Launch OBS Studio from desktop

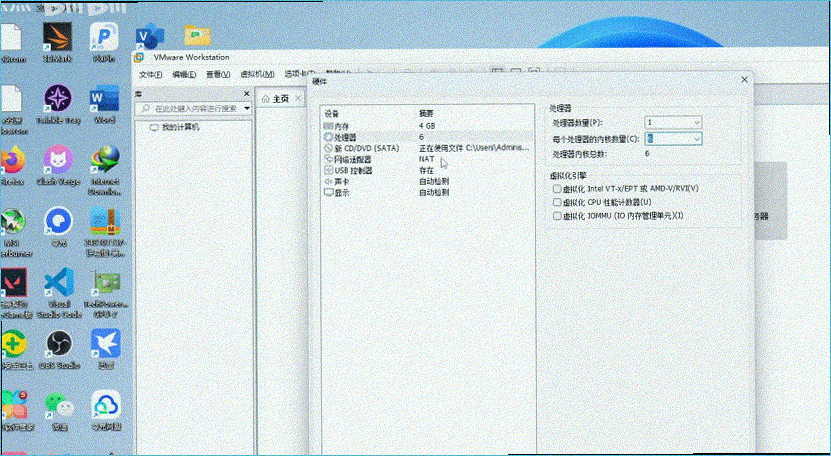pyautogui.click(x=59, y=345)
